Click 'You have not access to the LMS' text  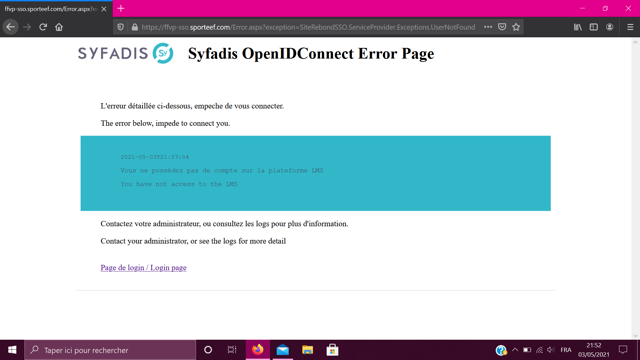tap(179, 184)
